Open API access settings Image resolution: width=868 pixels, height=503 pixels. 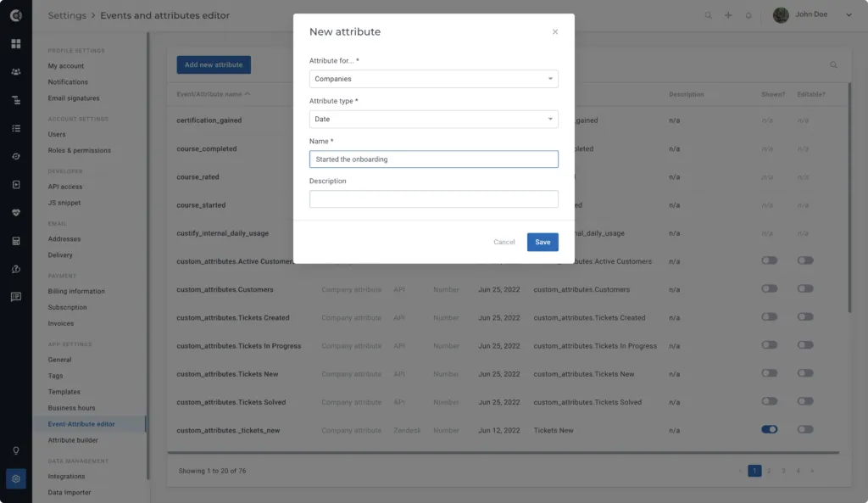64,187
